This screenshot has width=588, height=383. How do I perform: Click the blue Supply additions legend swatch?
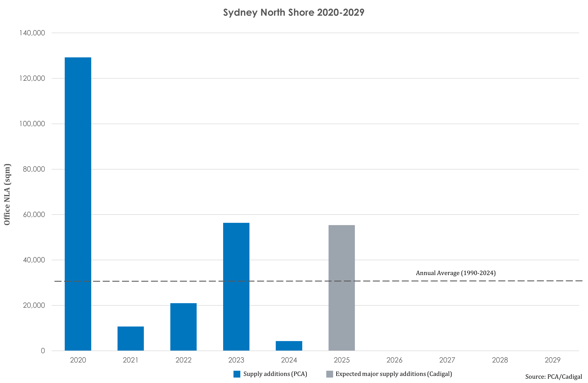point(237,374)
